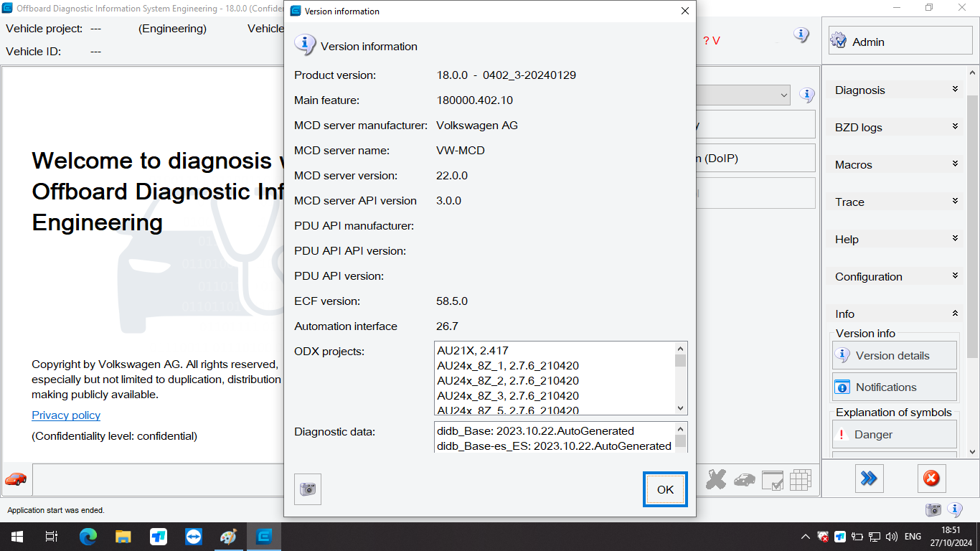Click the right side panel scrollbar up arrow
Viewport: 980px width, 551px height.
coord(973,72)
